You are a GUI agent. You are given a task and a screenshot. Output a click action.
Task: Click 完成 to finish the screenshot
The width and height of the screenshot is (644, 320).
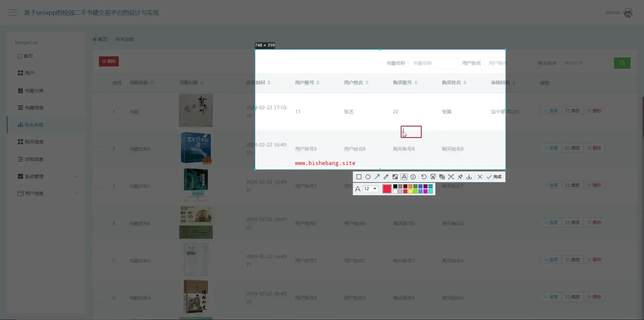click(x=494, y=177)
